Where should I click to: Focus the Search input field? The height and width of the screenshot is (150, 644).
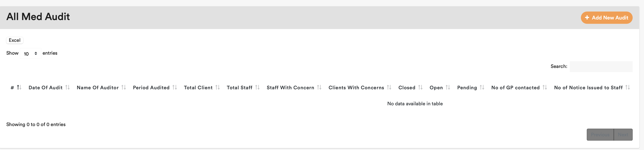601,67
